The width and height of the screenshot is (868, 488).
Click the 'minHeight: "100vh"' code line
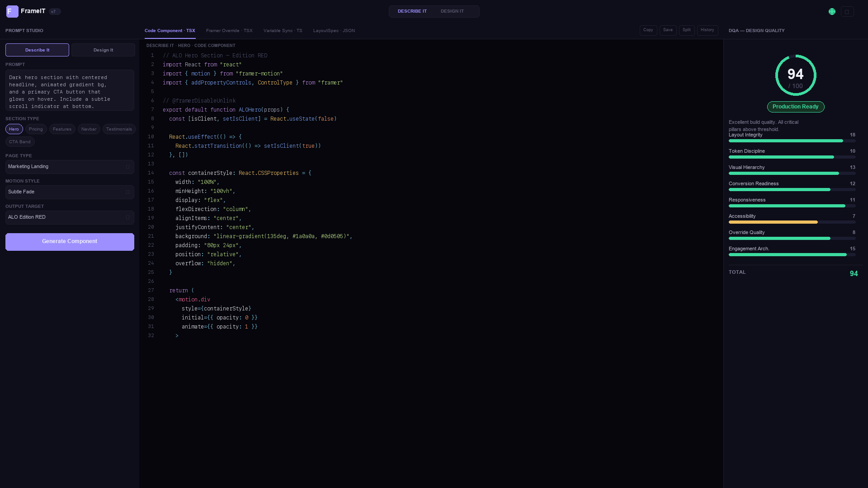[x=205, y=191]
